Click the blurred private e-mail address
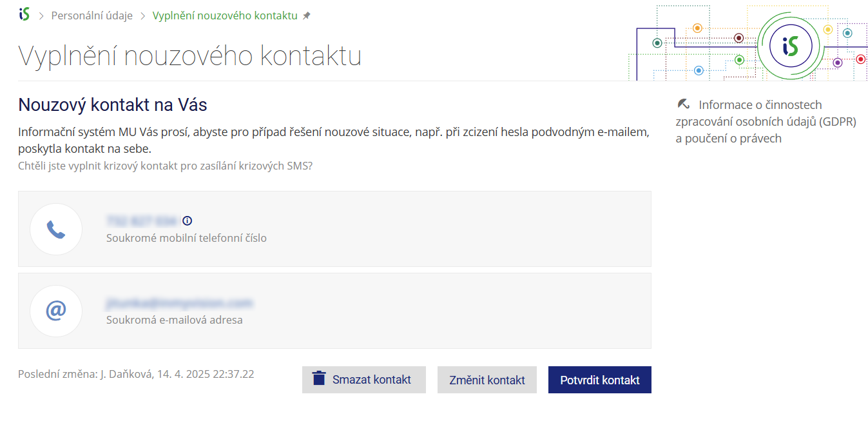Image resolution: width=868 pixels, height=432 pixels. tap(179, 303)
